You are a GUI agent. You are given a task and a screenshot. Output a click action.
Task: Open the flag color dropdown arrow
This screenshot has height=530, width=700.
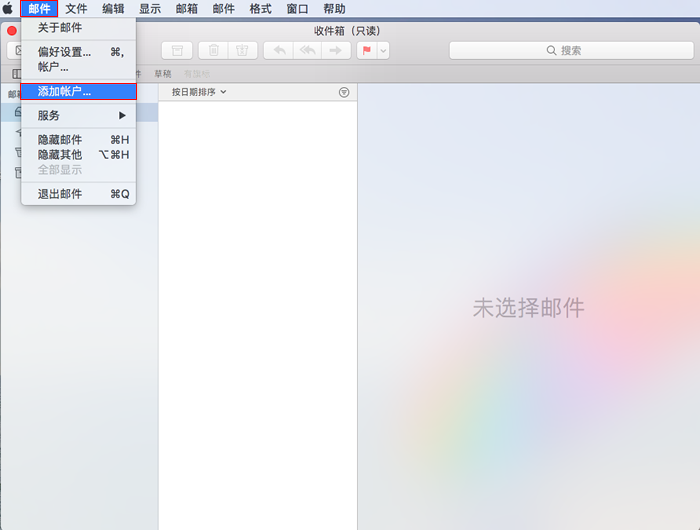tap(383, 50)
